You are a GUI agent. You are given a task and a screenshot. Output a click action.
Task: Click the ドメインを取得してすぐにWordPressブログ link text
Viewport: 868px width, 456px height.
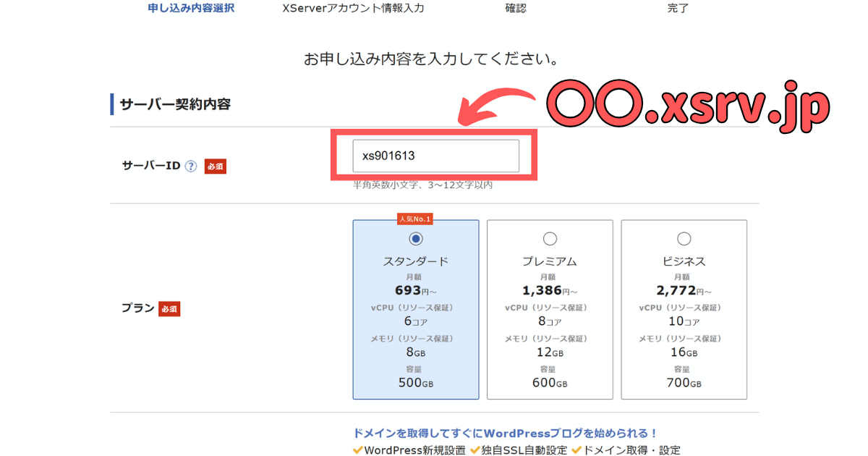tap(505, 434)
